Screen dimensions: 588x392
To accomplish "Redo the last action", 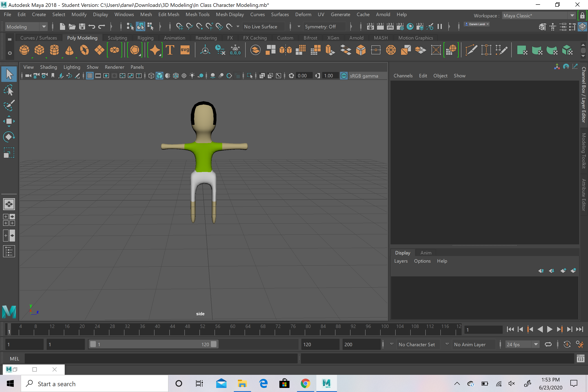I will pyautogui.click(x=101, y=26).
